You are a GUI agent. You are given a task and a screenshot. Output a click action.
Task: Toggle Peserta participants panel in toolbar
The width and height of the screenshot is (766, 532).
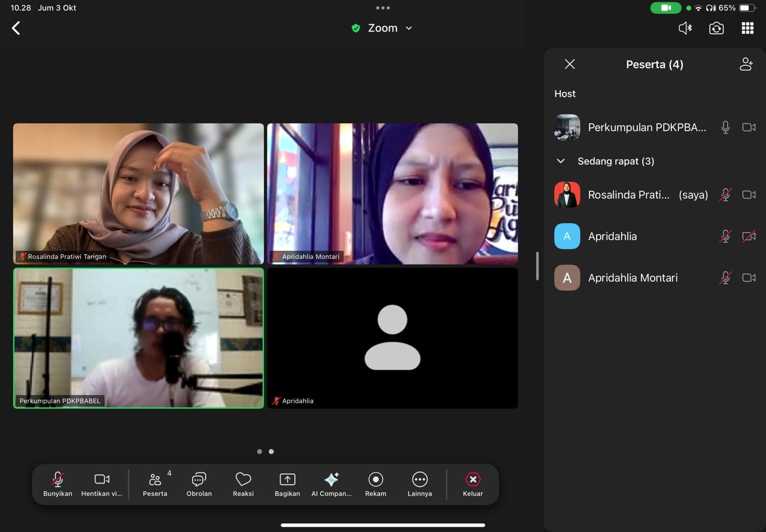click(x=155, y=484)
